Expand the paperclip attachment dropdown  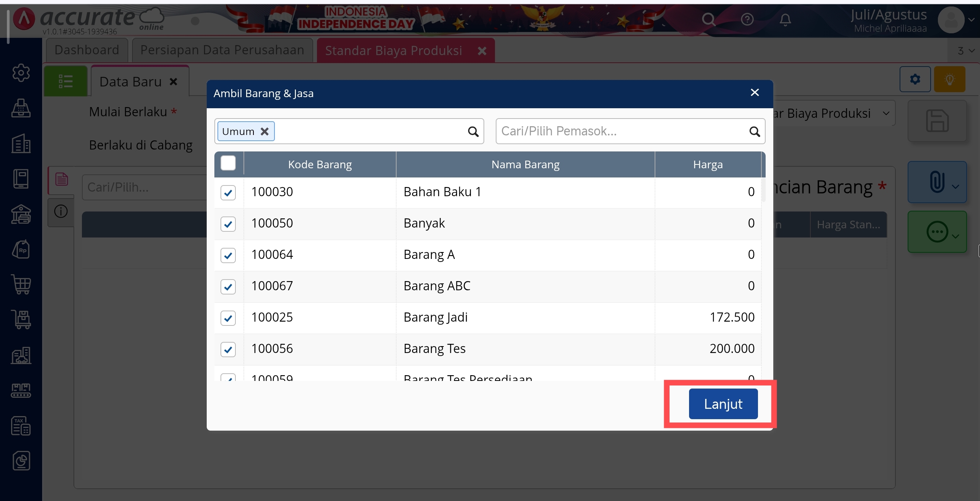tap(955, 187)
